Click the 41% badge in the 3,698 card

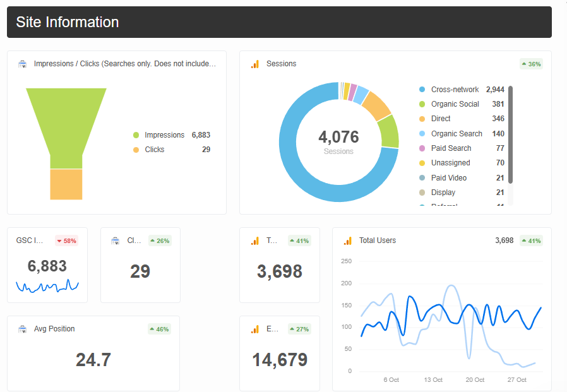tap(299, 241)
